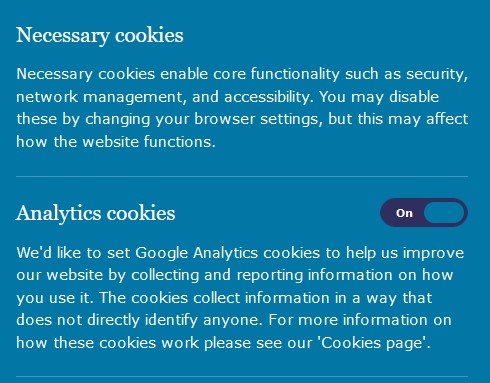This screenshot has width=490, height=383.
Task: Click the "Necessary cookies" heading
Action: coord(100,35)
